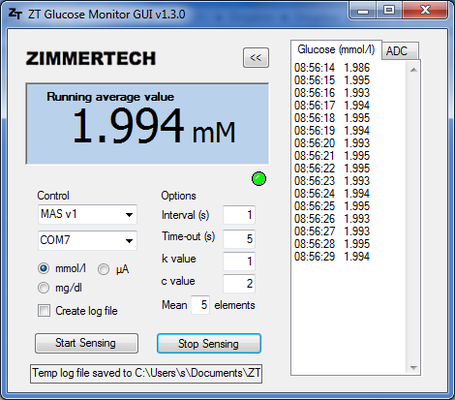
Task: Open the COM7 port dropdown
Action: pos(87,240)
